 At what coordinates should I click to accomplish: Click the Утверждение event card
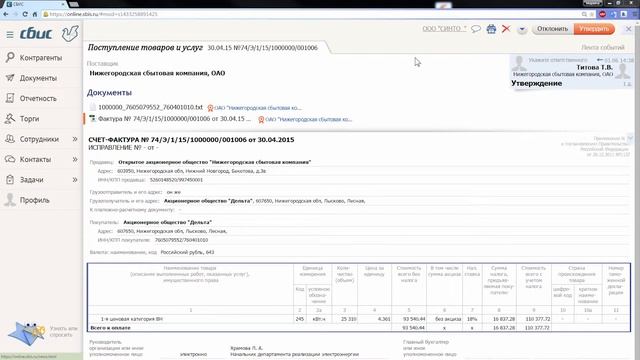pyautogui.click(x=571, y=72)
